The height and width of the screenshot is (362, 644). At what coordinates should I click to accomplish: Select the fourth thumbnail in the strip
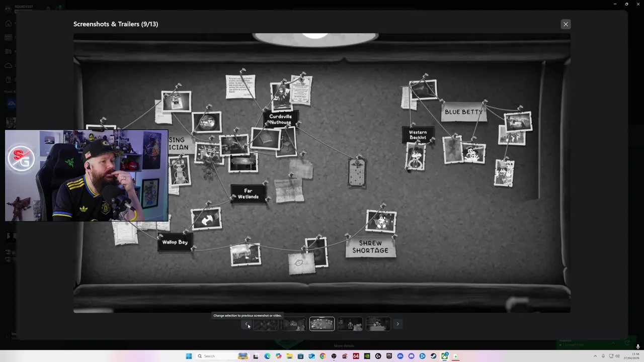click(x=350, y=324)
